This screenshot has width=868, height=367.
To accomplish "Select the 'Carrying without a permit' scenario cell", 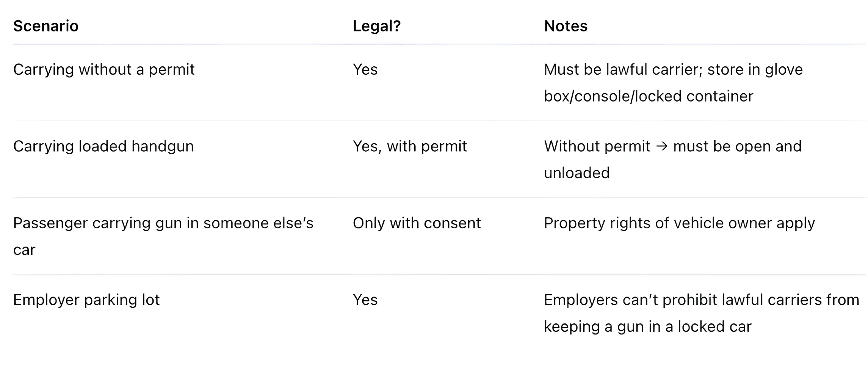I will point(104,70).
